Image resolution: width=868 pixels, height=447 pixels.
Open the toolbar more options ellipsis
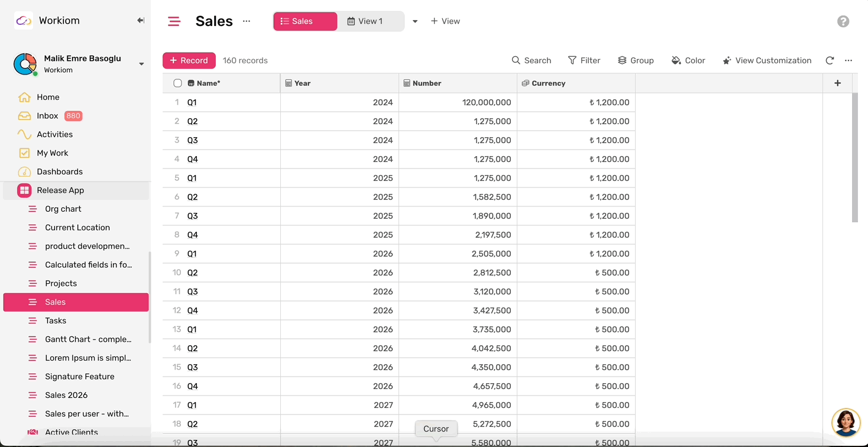click(x=848, y=60)
